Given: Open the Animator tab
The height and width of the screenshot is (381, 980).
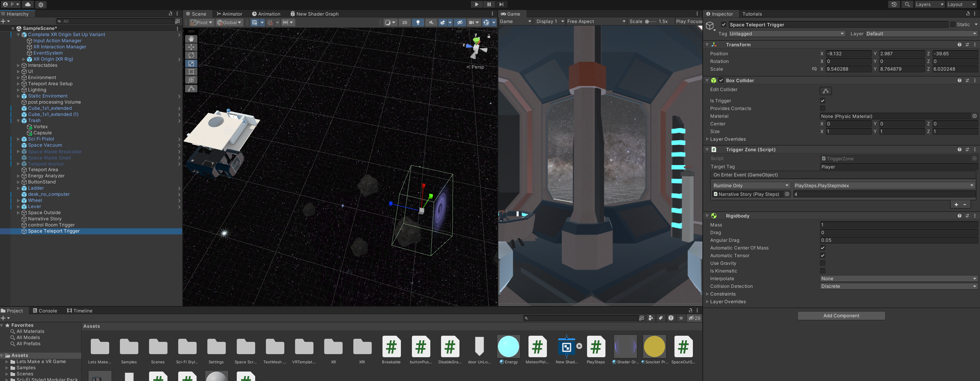Looking at the screenshot, I should click(229, 14).
